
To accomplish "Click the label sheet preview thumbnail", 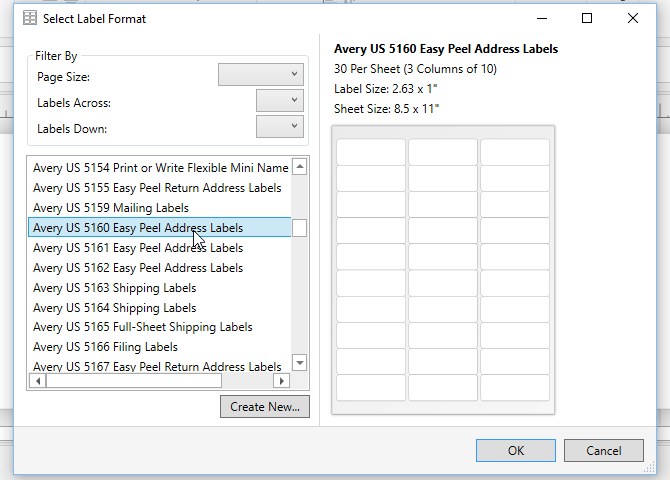I will point(443,270).
